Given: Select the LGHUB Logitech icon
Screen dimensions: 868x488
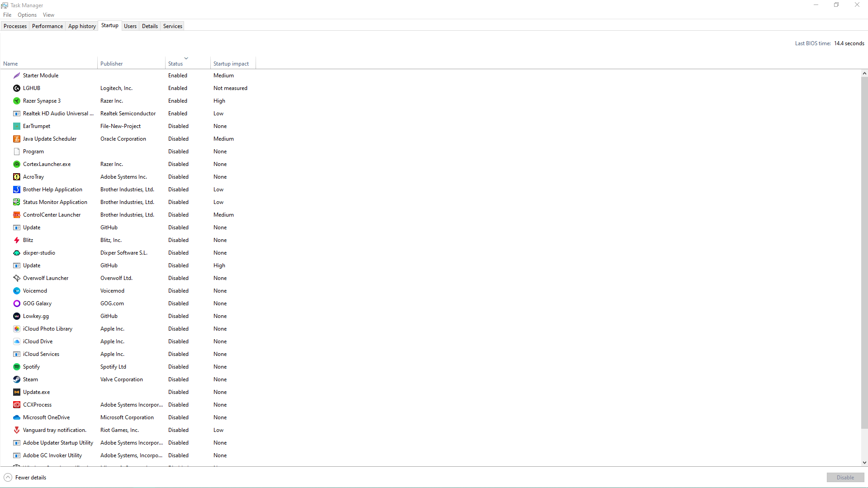Looking at the screenshot, I should tap(17, 88).
